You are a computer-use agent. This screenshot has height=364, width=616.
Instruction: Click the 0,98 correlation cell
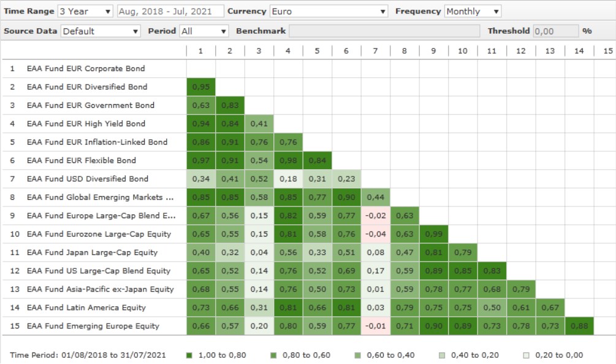point(288,161)
